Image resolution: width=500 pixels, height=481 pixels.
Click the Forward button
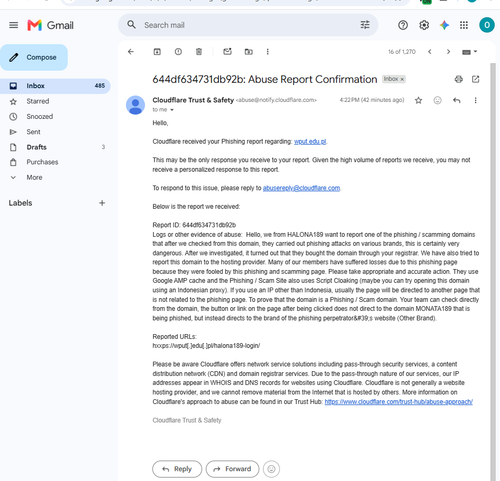pos(232,469)
